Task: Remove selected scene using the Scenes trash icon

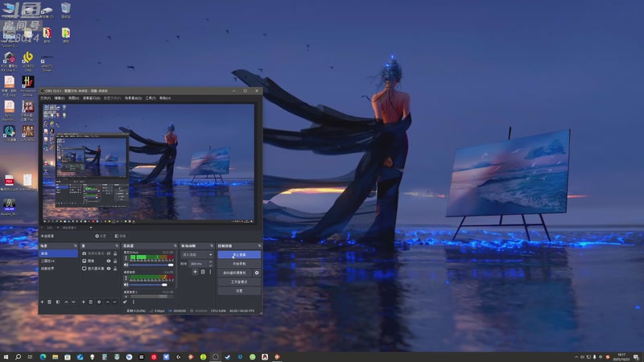Action: (x=50, y=302)
